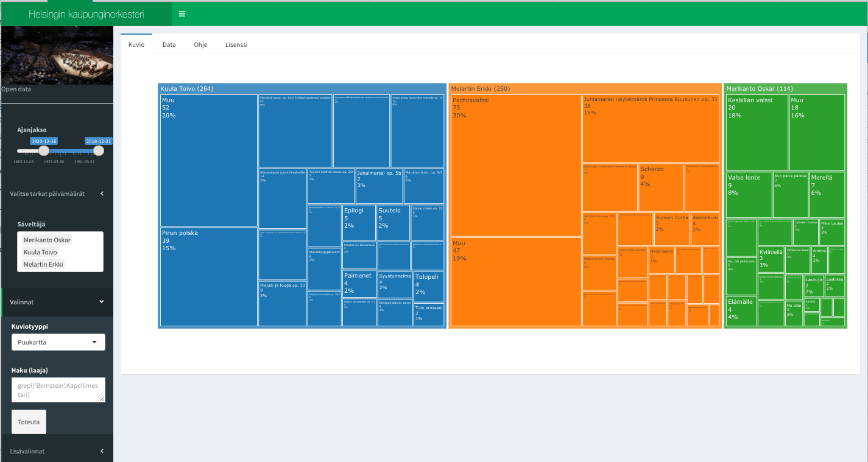Switch to the Ohje tab

tap(200, 45)
